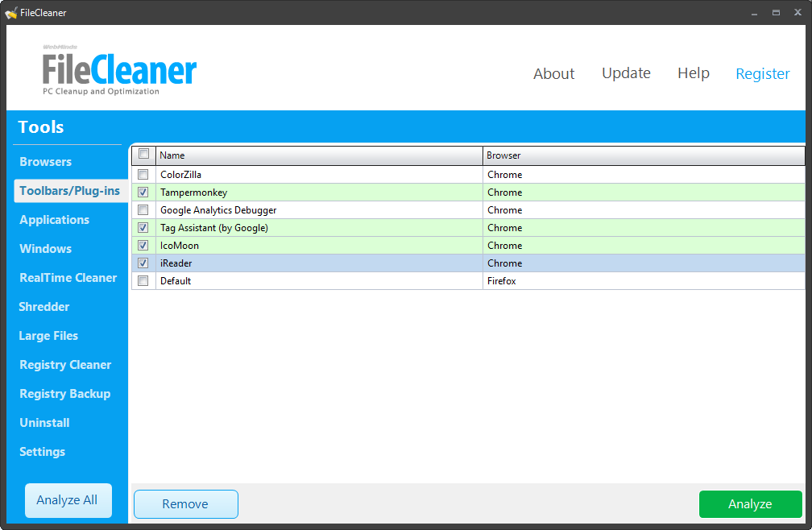Enable the Default Firefox entry checkbox
The height and width of the screenshot is (530, 812).
pos(143,281)
